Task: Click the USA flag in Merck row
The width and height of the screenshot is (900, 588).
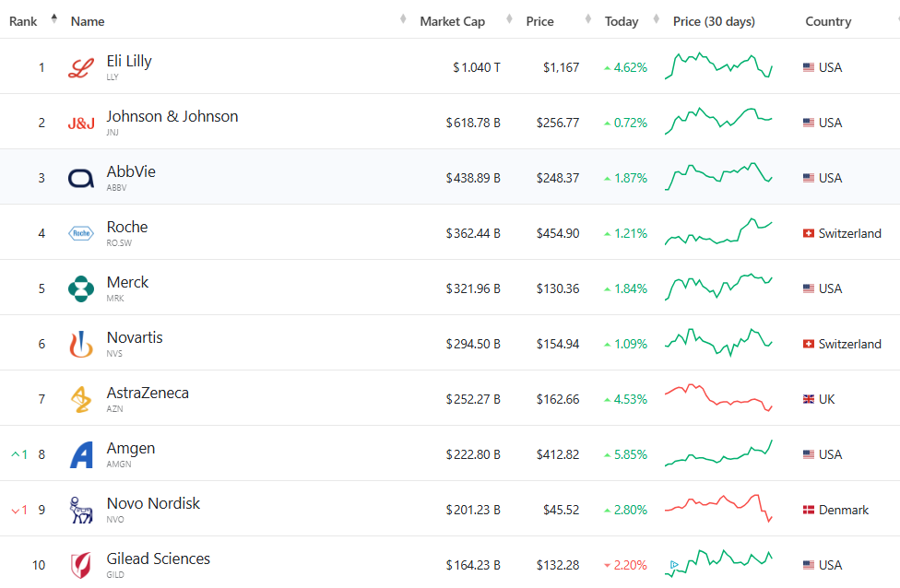Action: tap(808, 288)
